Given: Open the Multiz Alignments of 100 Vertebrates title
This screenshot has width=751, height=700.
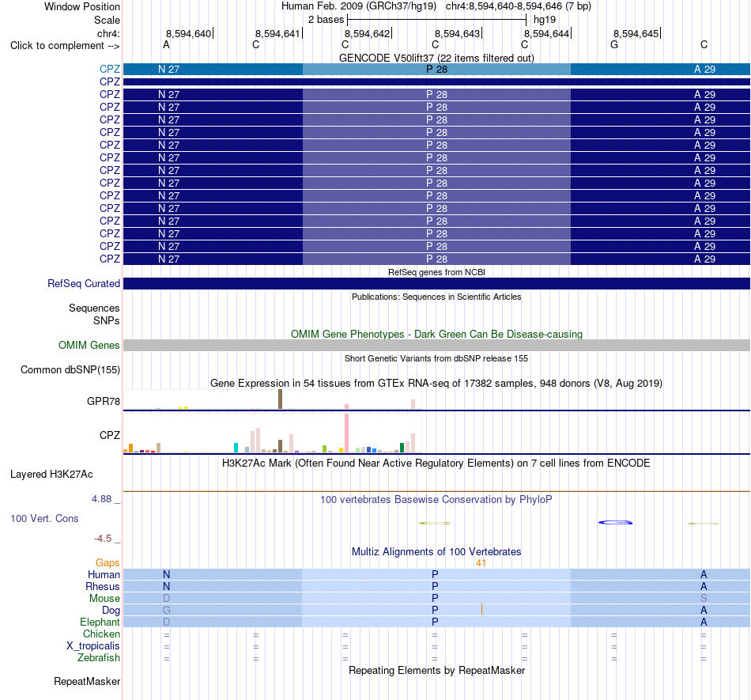Looking at the screenshot, I should point(436,551).
